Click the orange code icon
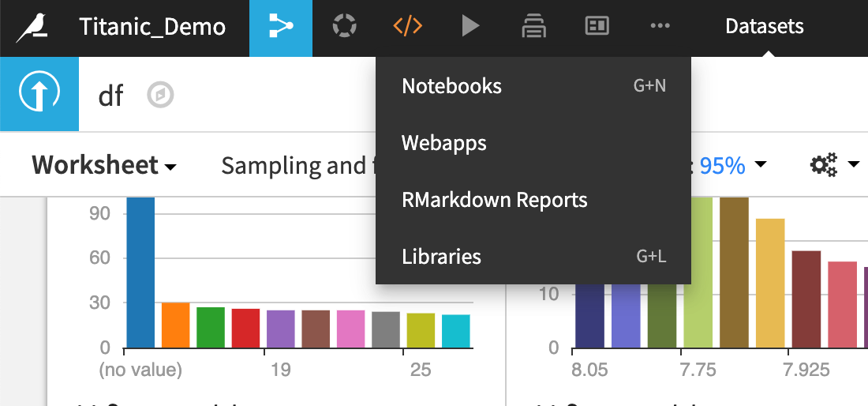The image size is (868, 406). (407, 27)
